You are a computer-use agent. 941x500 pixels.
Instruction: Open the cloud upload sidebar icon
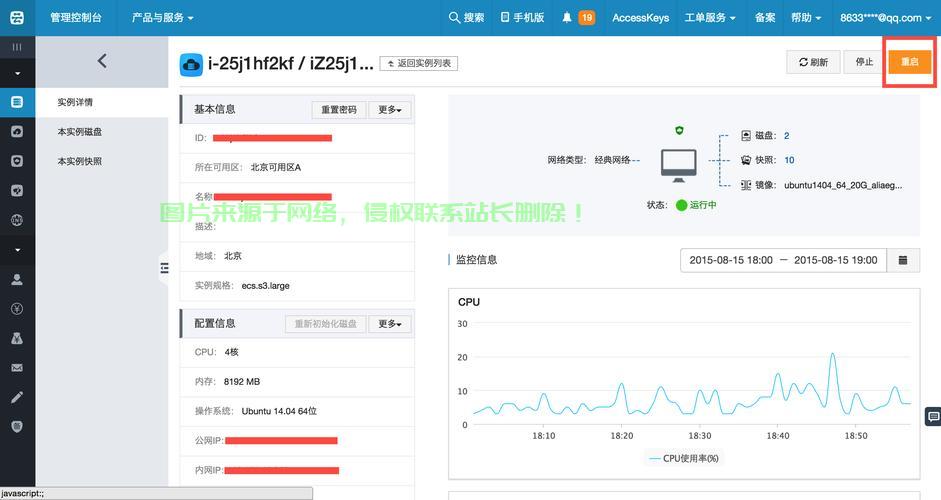pos(17,131)
